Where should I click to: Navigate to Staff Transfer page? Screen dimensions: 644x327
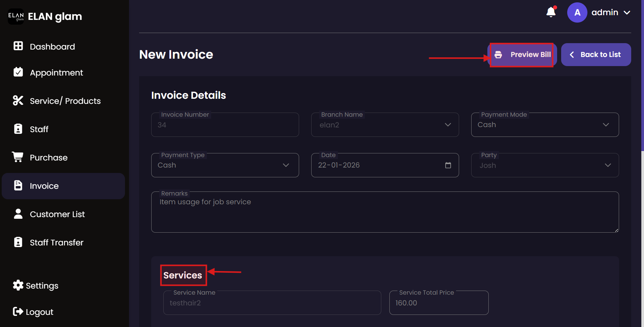57,243
